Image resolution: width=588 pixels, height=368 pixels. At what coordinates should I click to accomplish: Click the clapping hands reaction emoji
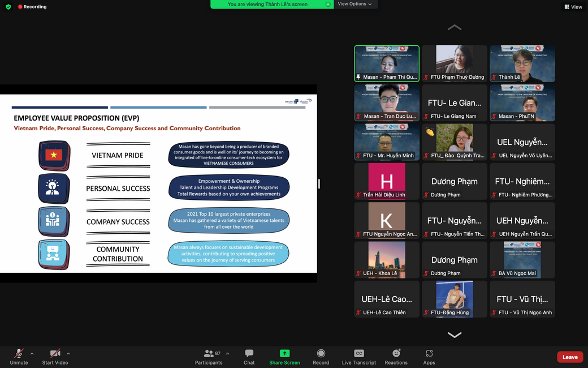point(430,132)
